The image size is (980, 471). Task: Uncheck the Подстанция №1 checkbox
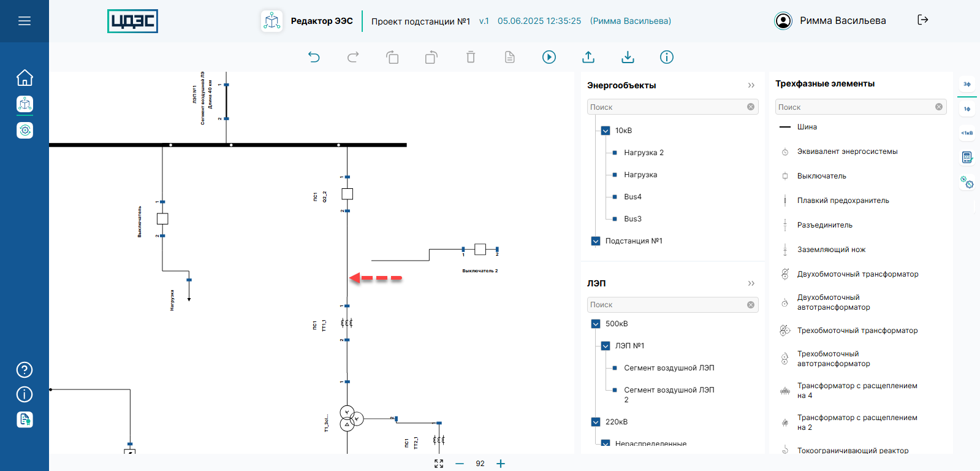tap(596, 241)
